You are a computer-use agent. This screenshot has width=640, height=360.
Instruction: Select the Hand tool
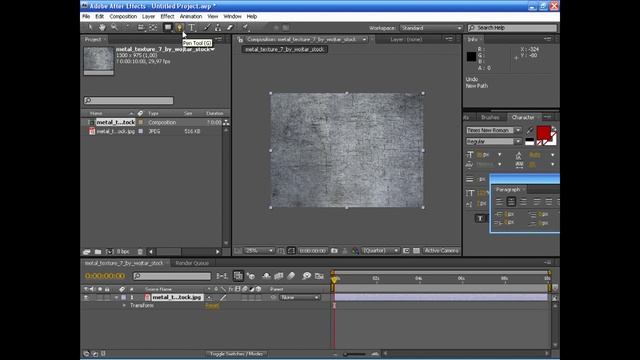click(102, 27)
